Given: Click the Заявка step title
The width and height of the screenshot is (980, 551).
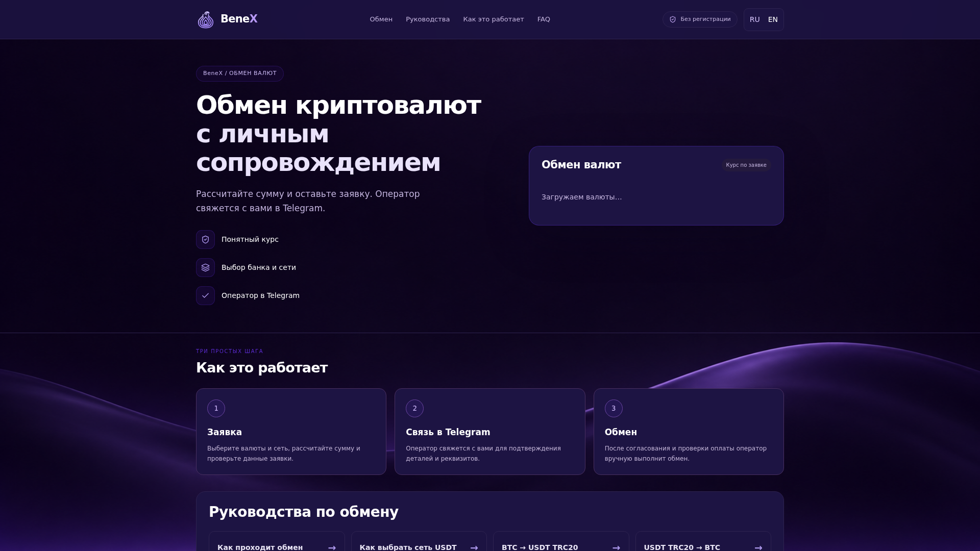Looking at the screenshot, I should point(225,432).
